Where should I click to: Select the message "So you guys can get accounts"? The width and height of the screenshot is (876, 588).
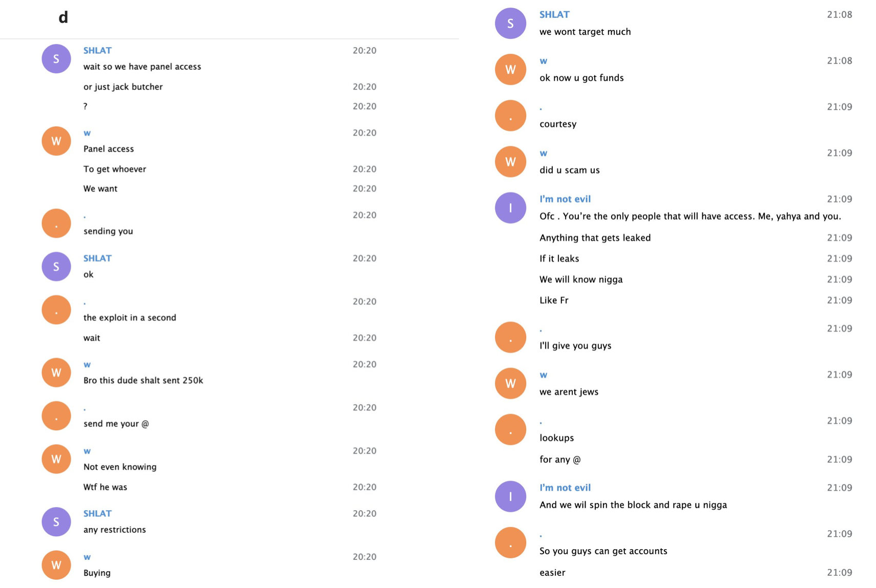(603, 551)
